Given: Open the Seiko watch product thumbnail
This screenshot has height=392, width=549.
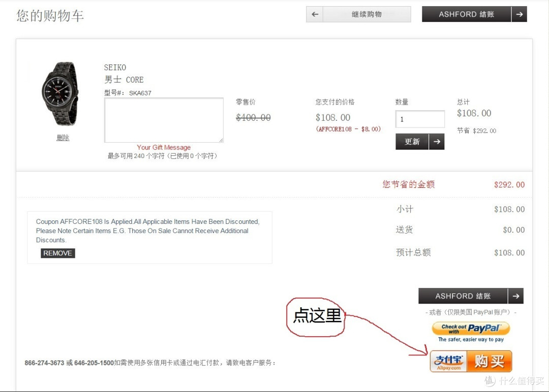Looking at the screenshot, I should click(x=60, y=94).
